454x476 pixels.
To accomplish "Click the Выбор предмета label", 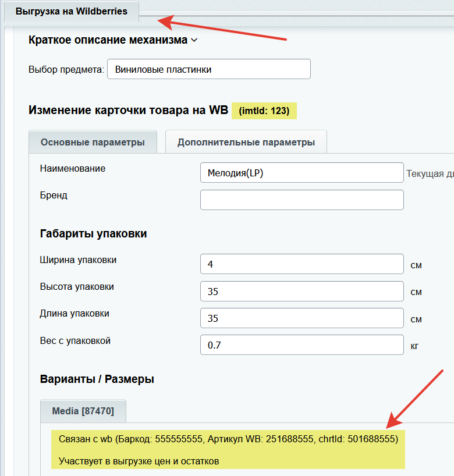I will tap(66, 70).
